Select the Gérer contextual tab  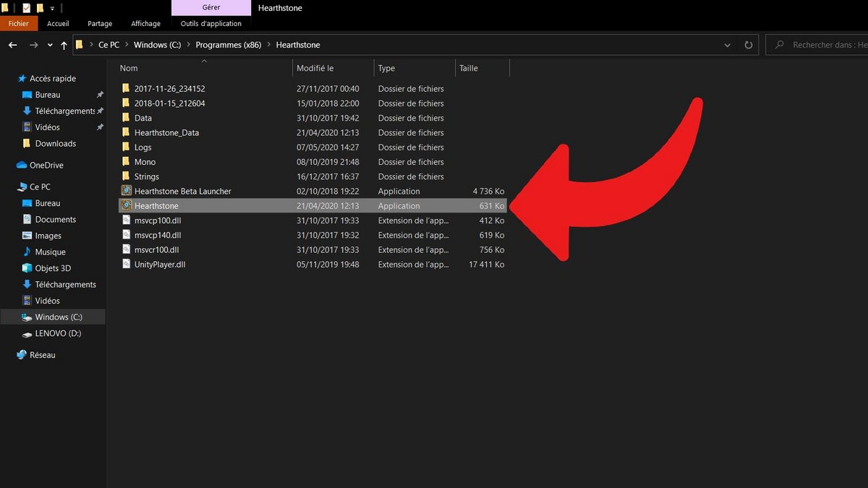point(211,8)
